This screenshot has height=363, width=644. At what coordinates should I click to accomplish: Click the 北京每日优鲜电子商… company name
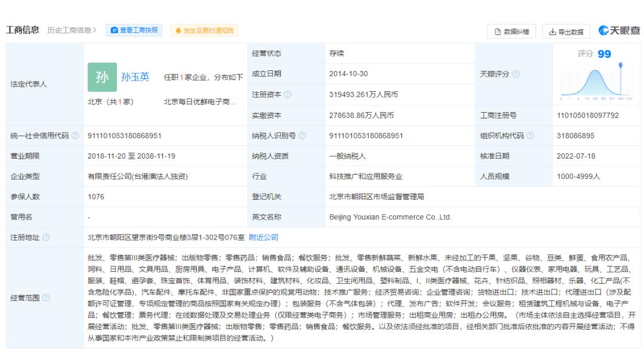[200, 101]
